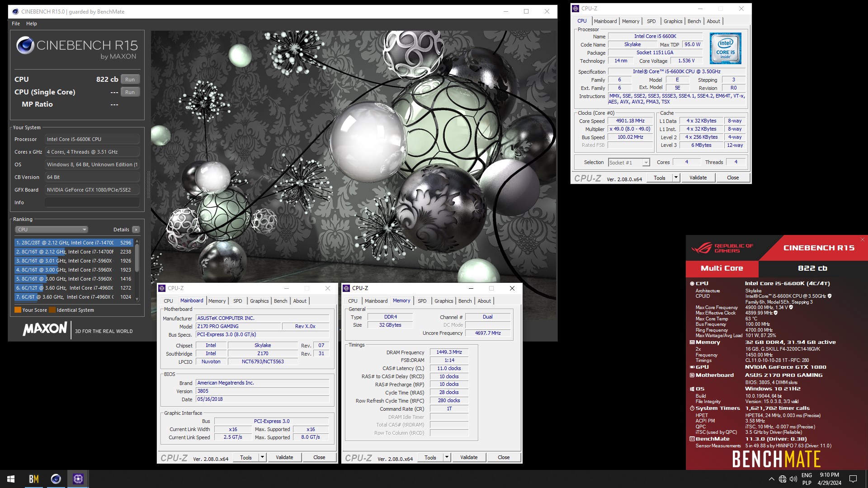Image resolution: width=868 pixels, height=488 pixels.
Task: Switch to Mainboard tab in top CPU-Z
Action: (x=605, y=21)
